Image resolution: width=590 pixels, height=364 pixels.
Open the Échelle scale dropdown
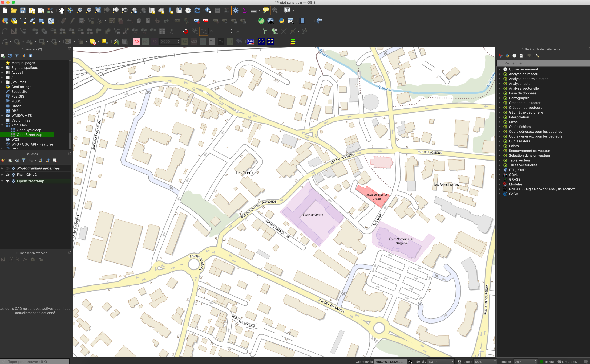[452, 362]
